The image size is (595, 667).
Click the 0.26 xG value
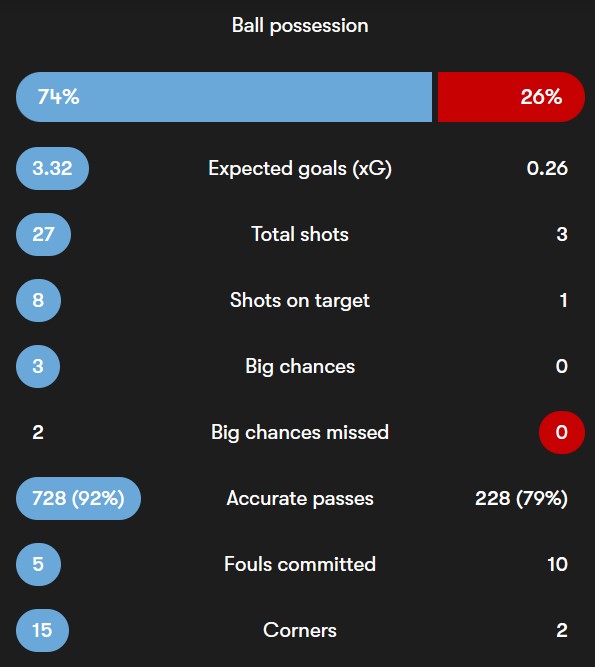547,168
